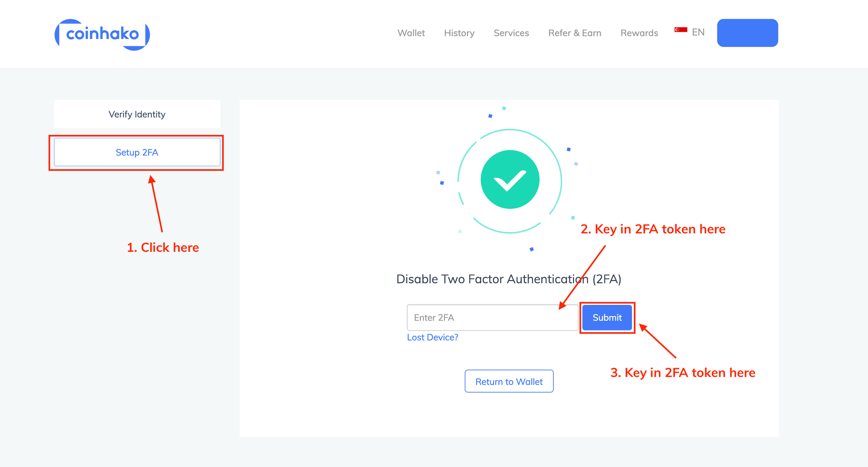The width and height of the screenshot is (868, 467).
Task: Open the Services menu
Action: pos(511,33)
